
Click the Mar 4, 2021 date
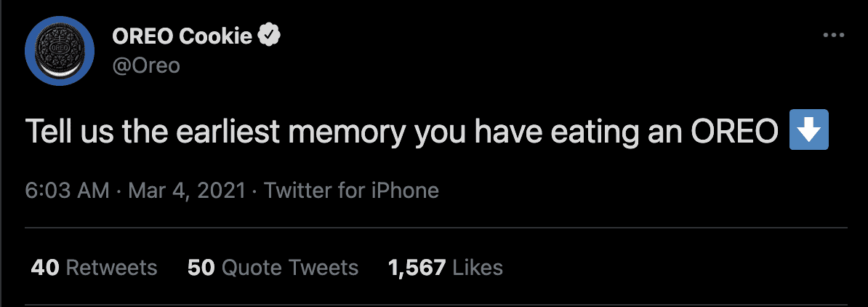(187, 191)
